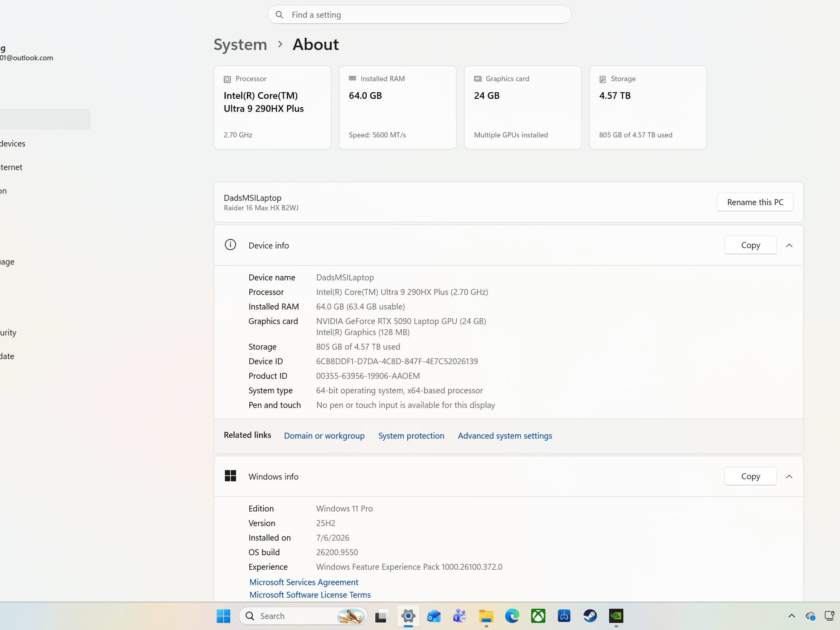Image resolution: width=840 pixels, height=630 pixels.
Task: Collapse the Device info section
Action: [789, 245]
